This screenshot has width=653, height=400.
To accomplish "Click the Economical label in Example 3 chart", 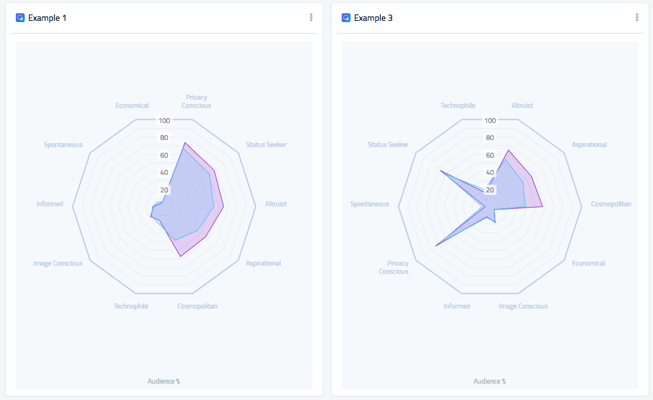I will pyautogui.click(x=588, y=263).
